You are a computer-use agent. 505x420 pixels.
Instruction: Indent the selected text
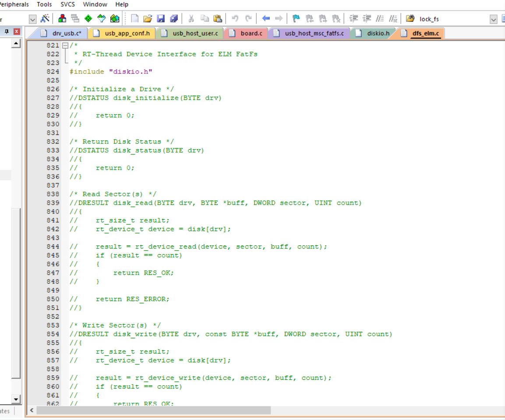click(353, 19)
